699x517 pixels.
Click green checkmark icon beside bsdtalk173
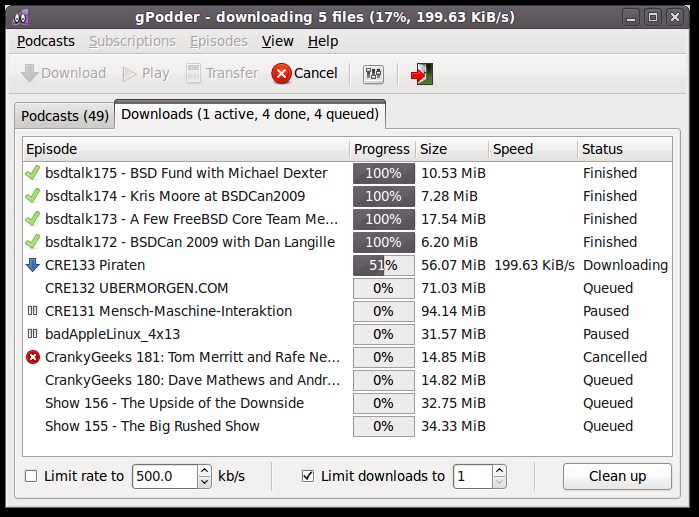(33, 219)
